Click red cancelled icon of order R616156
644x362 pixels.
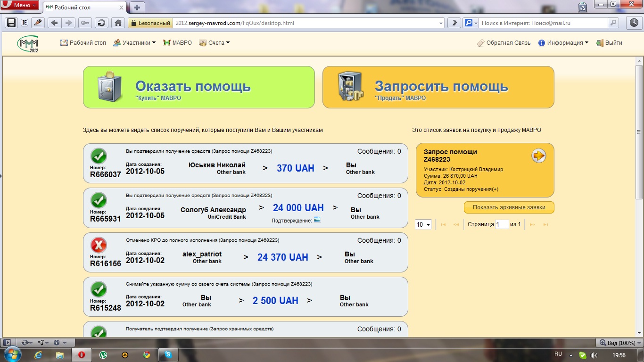99,245
